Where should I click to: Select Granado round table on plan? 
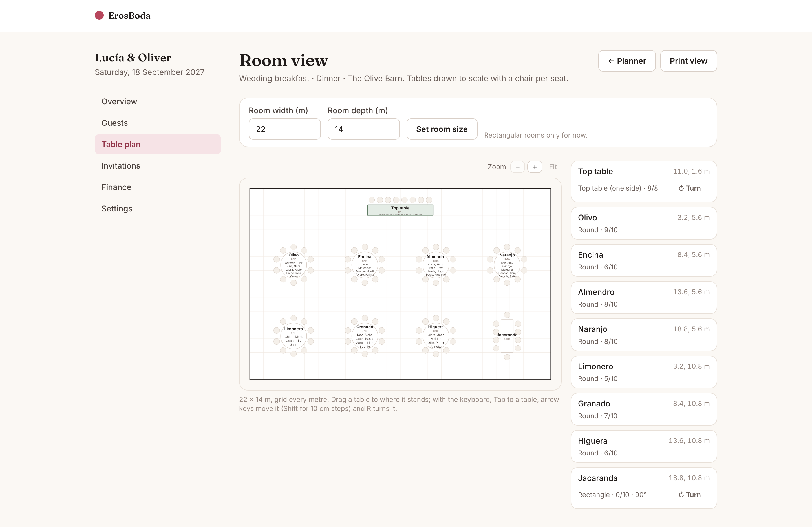point(365,336)
